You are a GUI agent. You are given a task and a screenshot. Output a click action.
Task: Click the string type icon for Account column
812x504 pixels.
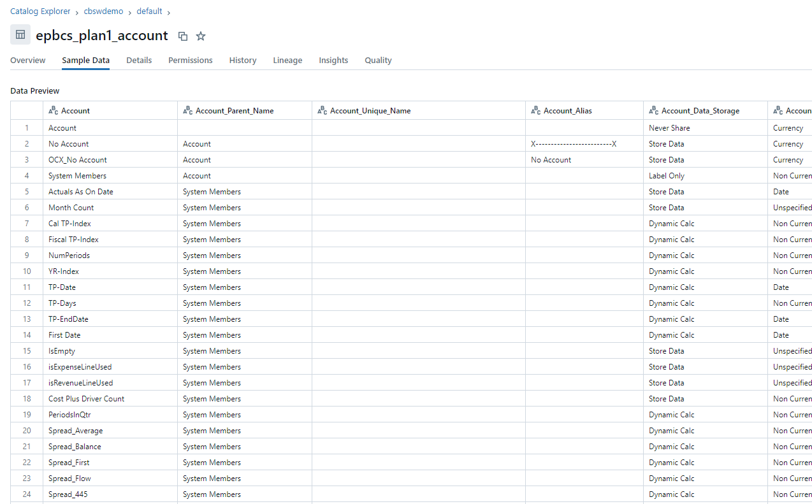click(54, 111)
